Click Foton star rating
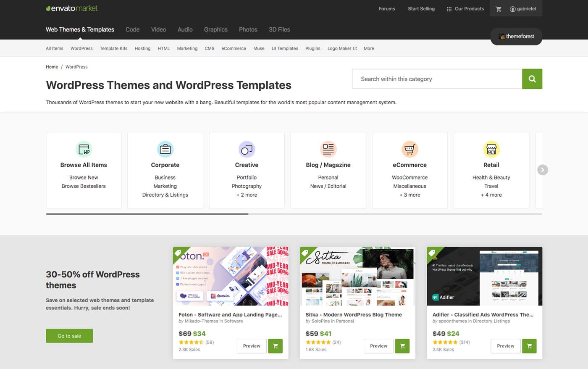Screen dimensions: 588x369 (191, 343)
